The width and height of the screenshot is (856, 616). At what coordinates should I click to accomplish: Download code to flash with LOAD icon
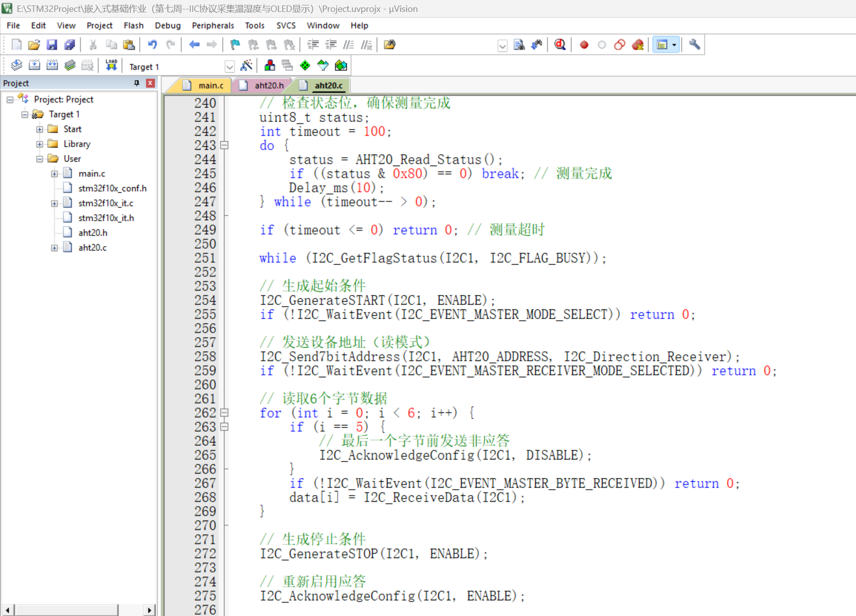111,66
